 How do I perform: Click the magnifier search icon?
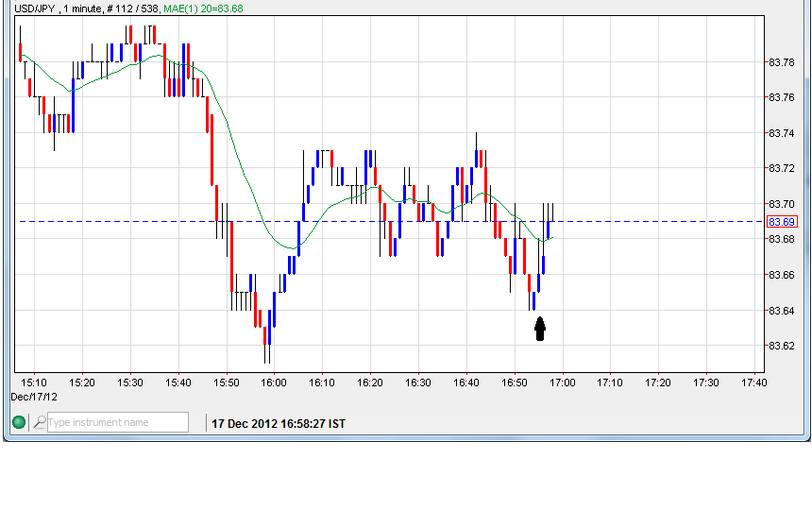(x=40, y=422)
